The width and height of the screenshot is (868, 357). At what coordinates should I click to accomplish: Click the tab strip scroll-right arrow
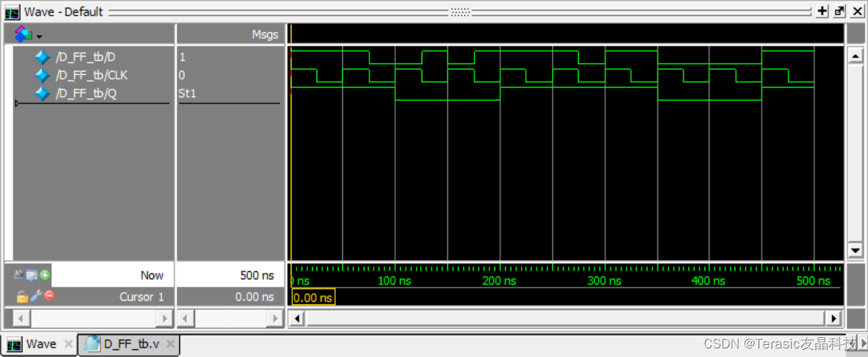coord(862,344)
